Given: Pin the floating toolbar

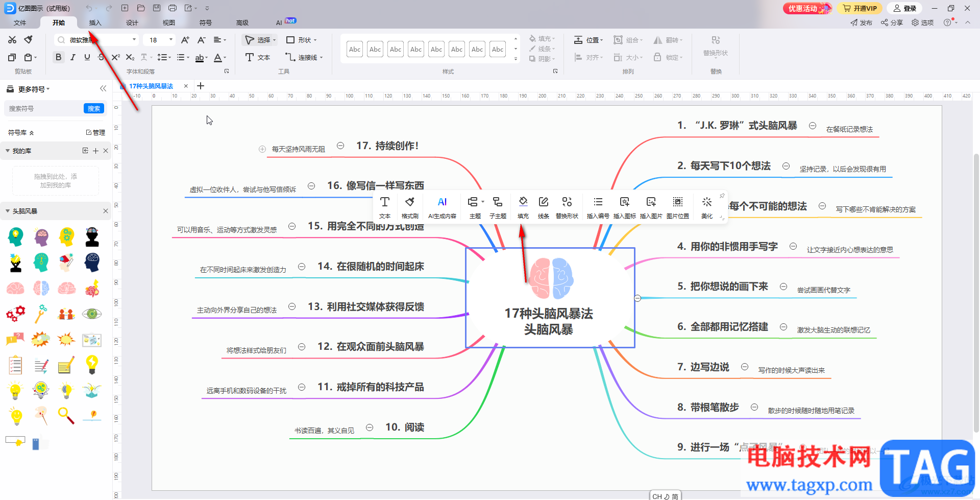Looking at the screenshot, I should (722, 196).
